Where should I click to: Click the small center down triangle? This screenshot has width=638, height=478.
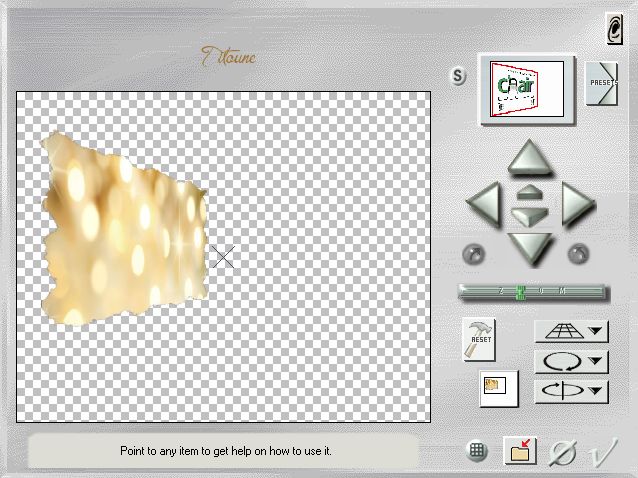[x=529, y=216]
